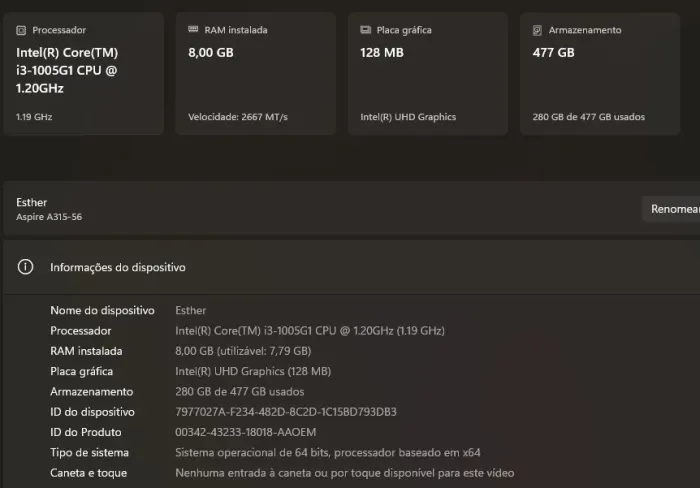Select the Esther value in device info list
Screen dimensions: 700x488
(x=191, y=310)
